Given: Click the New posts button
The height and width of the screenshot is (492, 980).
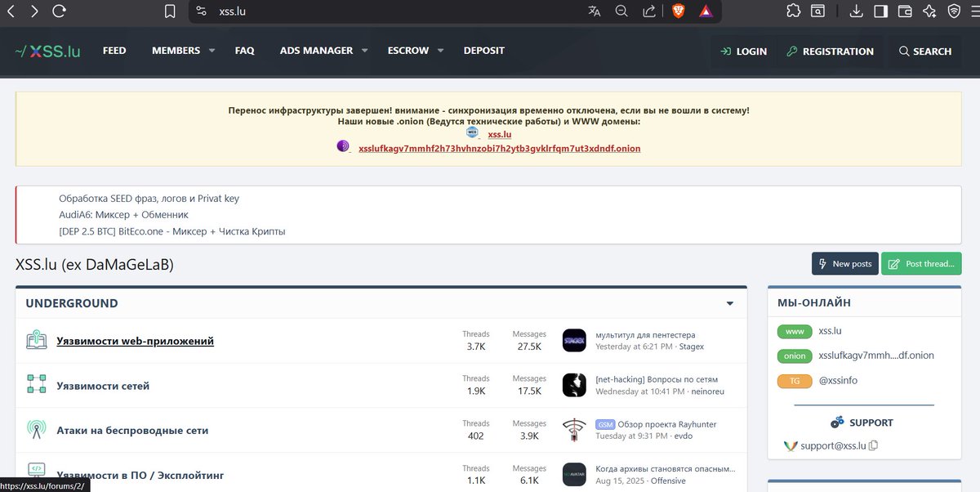Looking at the screenshot, I should pyautogui.click(x=845, y=263).
